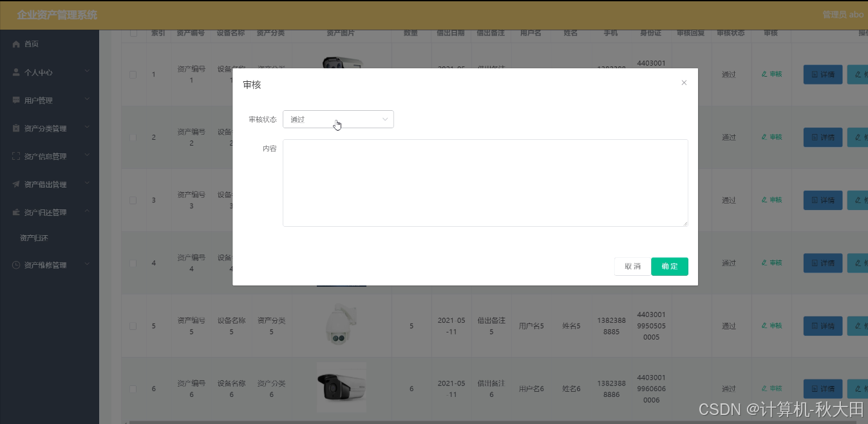The image size is (868, 424).
Task: Click chevron next to 资产分类管理
Action: tap(87, 128)
